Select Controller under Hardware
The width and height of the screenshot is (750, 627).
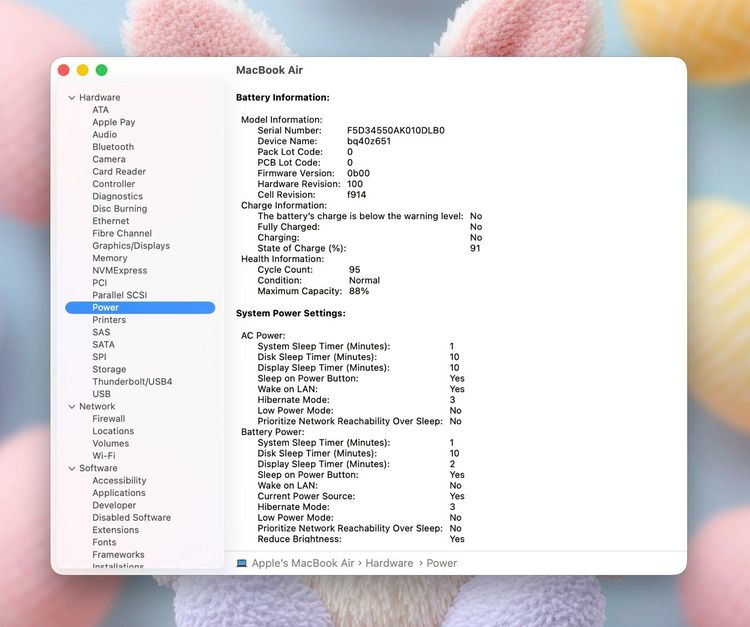click(114, 184)
